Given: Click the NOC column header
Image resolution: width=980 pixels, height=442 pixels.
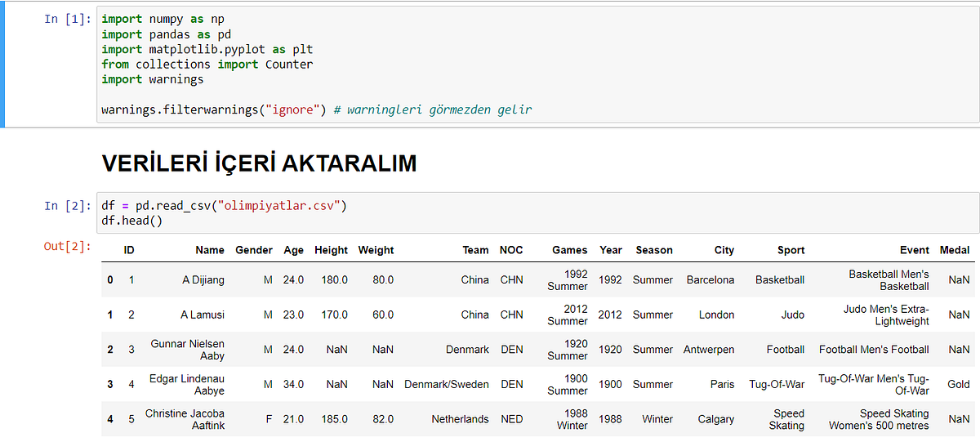Looking at the screenshot, I should [x=511, y=250].
